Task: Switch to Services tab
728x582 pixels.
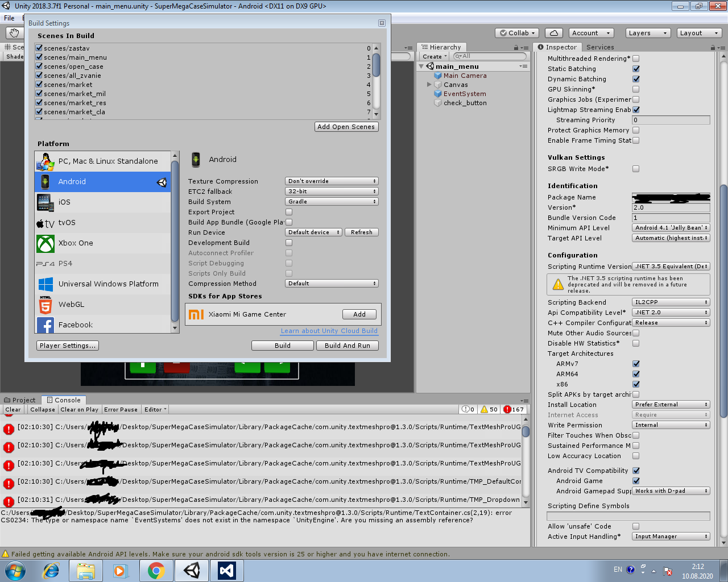Action: coord(600,47)
